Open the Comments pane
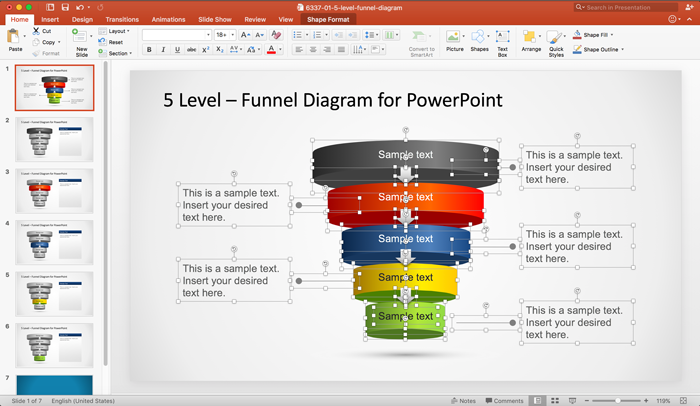Screen dimensions: 700x406 (x=504, y=401)
